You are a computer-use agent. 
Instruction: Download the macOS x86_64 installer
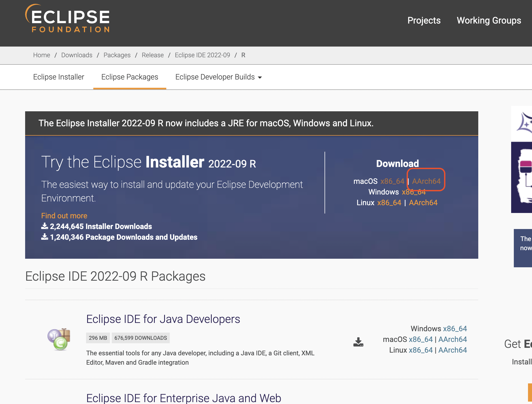tap(392, 181)
